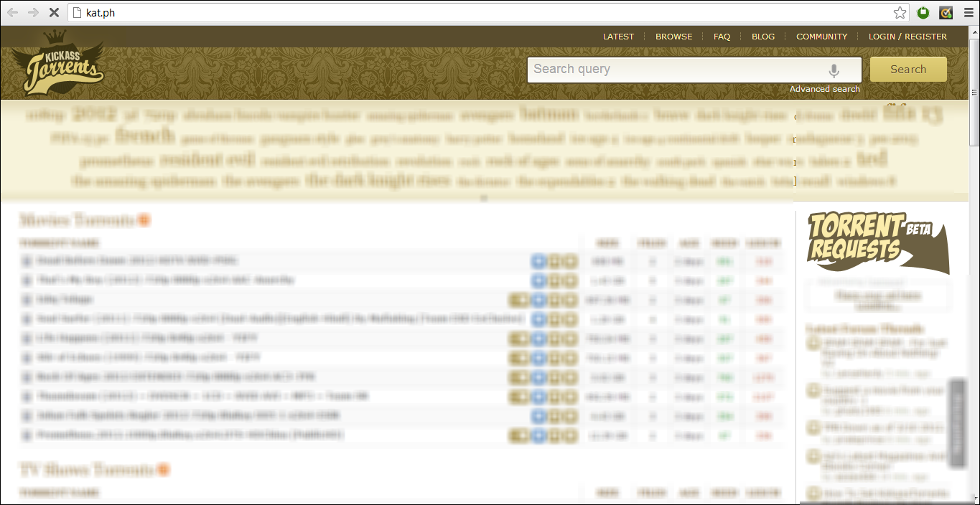
Task: Open the LATEST menu item
Action: [618, 37]
